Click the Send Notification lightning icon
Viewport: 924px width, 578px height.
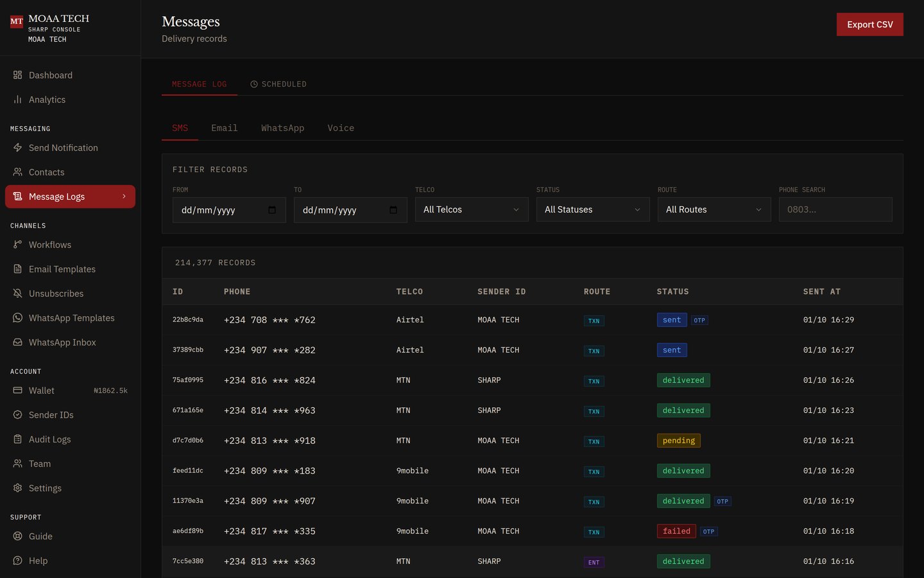click(x=17, y=148)
